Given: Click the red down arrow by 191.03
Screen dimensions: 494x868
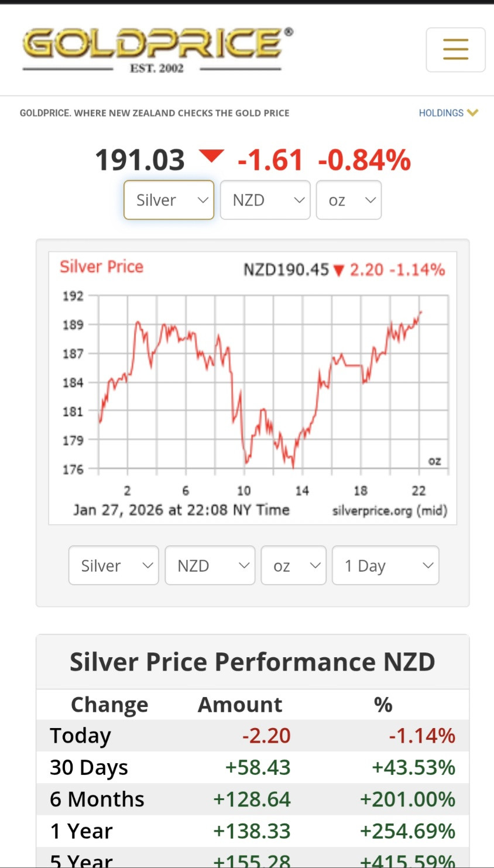Looking at the screenshot, I should point(211,156).
